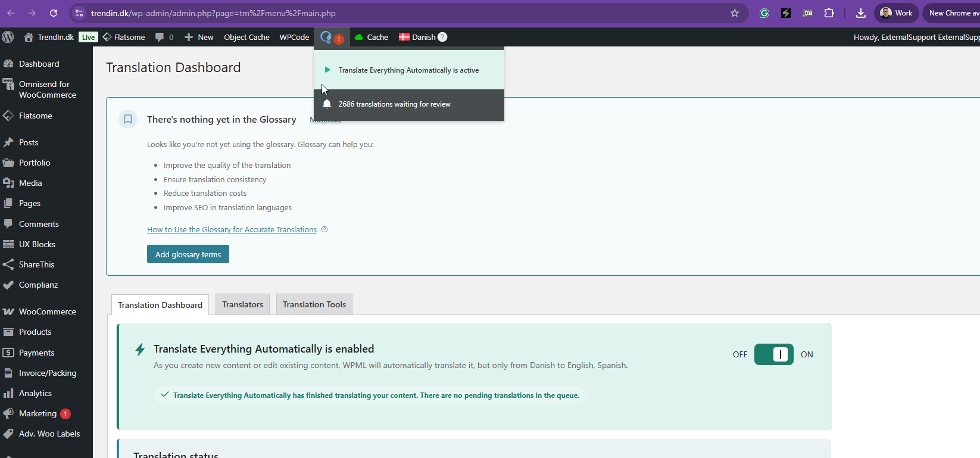Open the Cache menu in the admin bar
This screenshot has width=980, height=458.
click(x=372, y=37)
